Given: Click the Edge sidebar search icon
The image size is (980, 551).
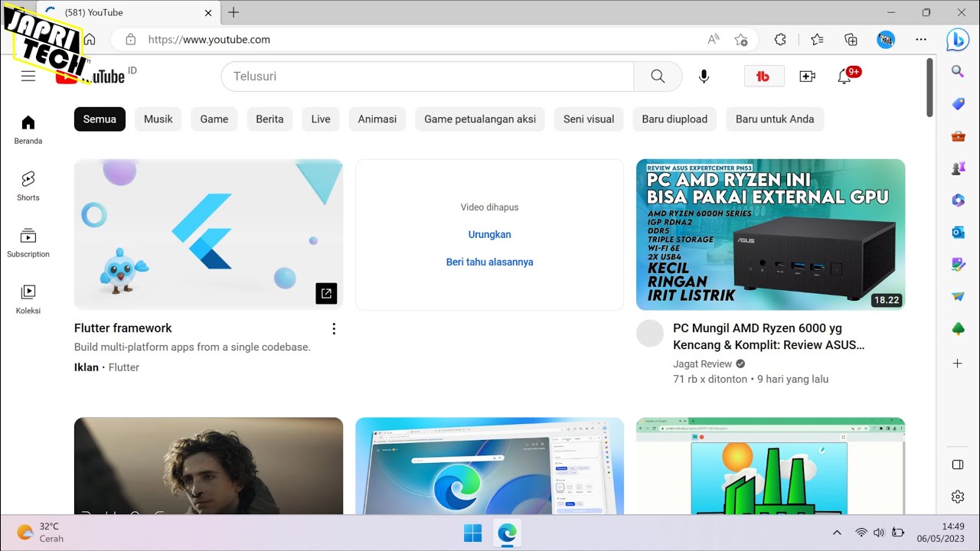Looking at the screenshot, I should click(958, 71).
